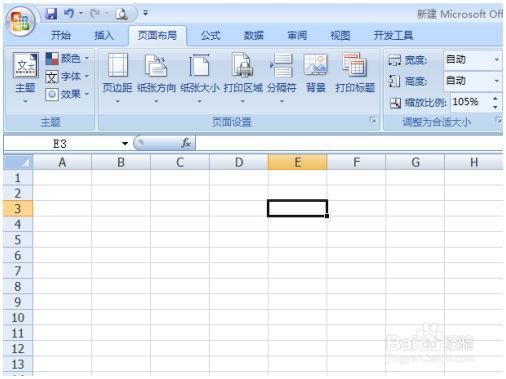Insert function using the fx button
The width and height of the screenshot is (506, 379).
[x=186, y=143]
